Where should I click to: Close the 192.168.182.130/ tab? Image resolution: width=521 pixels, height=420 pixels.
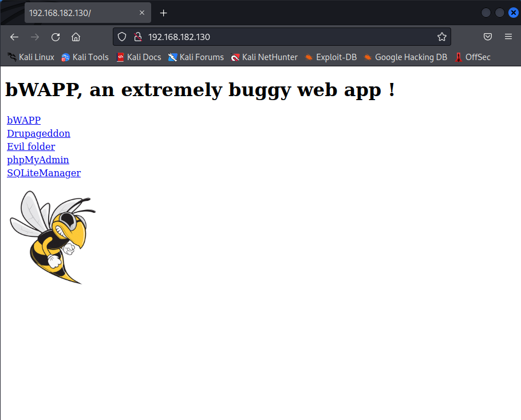point(142,13)
